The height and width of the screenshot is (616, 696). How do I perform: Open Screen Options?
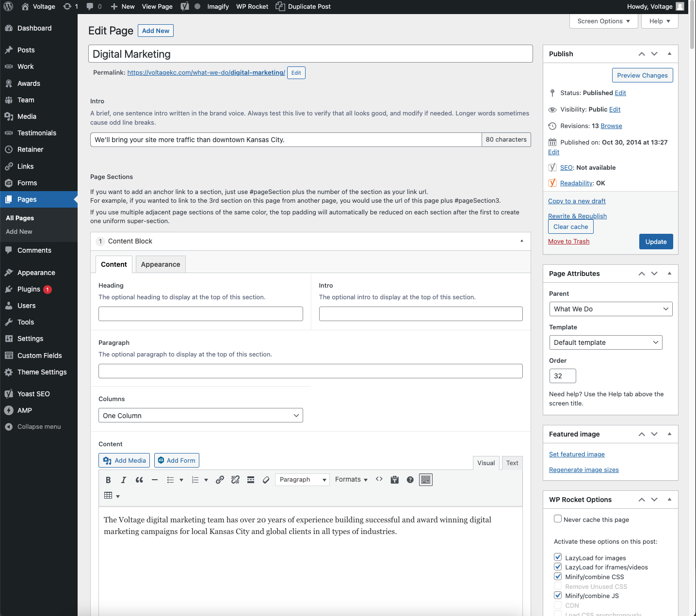click(x=603, y=21)
